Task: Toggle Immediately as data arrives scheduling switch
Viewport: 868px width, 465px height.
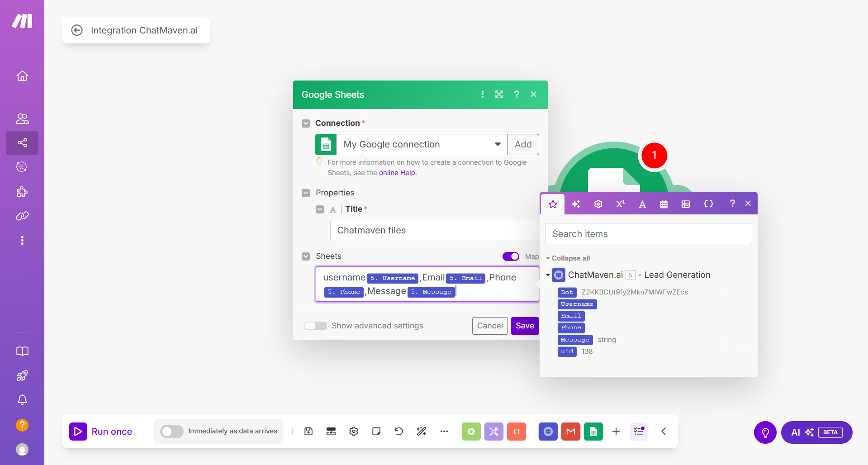Action: pos(172,432)
